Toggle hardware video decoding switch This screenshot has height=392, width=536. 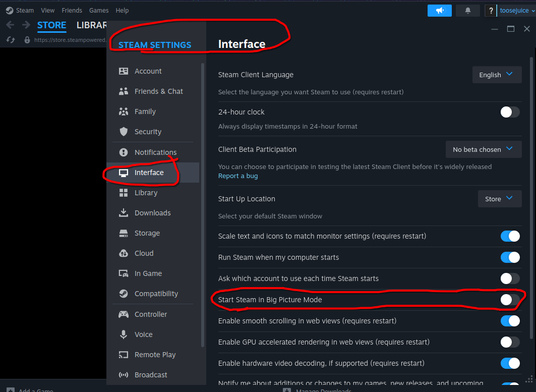coord(510,364)
